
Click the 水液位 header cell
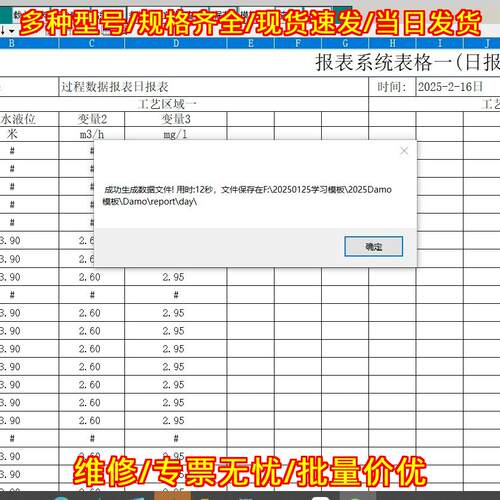tap(29, 119)
